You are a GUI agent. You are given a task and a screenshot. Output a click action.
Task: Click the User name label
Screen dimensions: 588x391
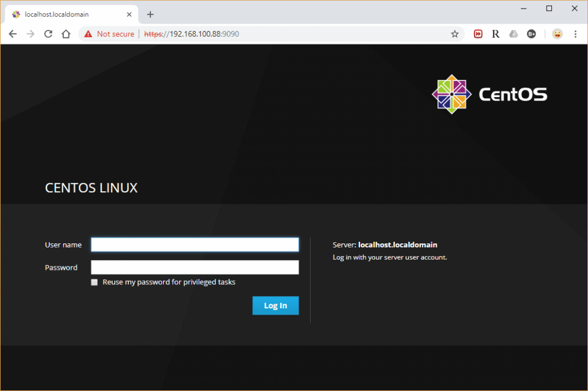pyautogui.click(x=63, y=245)
